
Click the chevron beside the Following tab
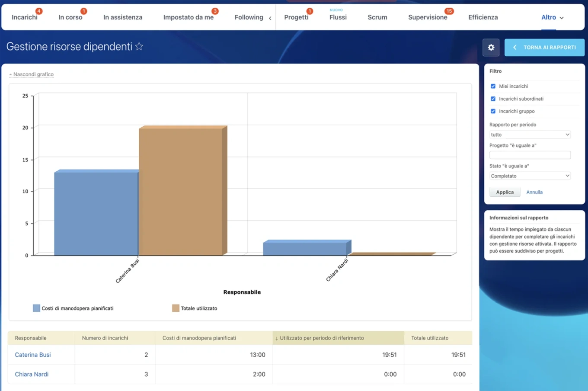pyautogui.click(x=270, y=19)
